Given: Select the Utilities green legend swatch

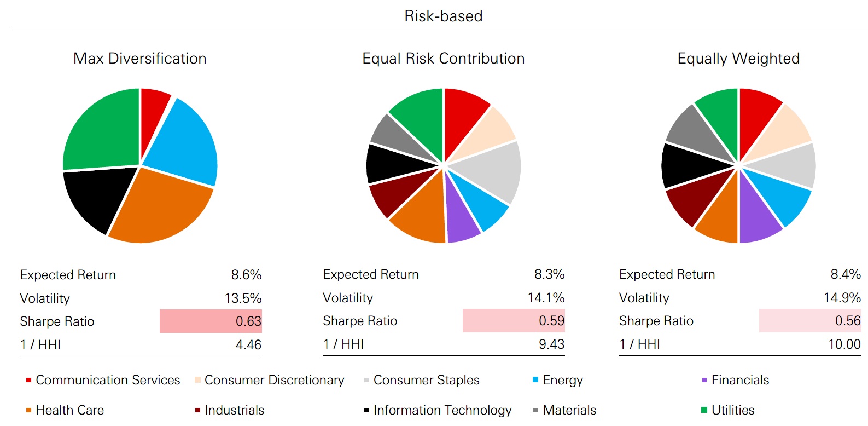Looking at the screenshot, I should [x=704, y=410].
